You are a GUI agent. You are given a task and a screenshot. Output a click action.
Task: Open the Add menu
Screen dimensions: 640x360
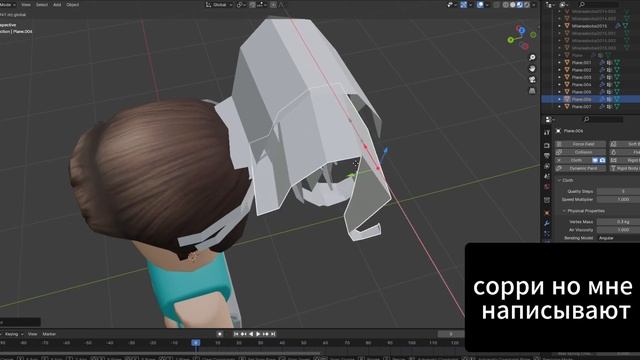point(57,5)
